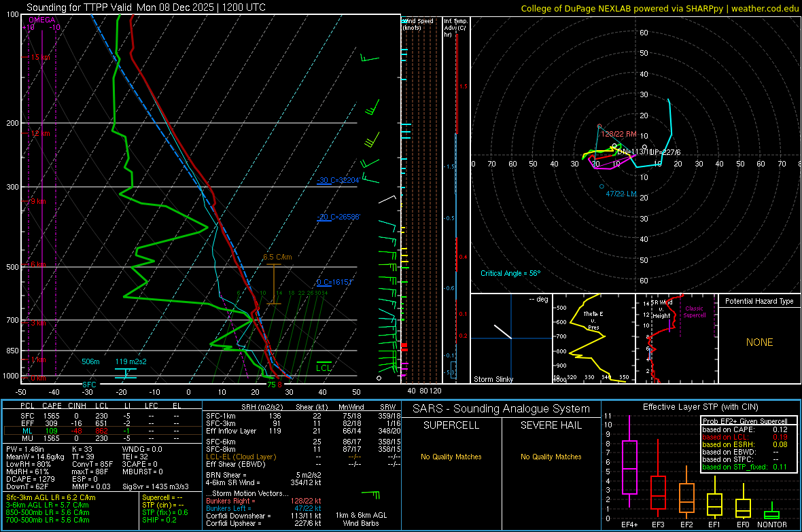
Task: Select the EFF parcel row label
Action: (27, 423)
